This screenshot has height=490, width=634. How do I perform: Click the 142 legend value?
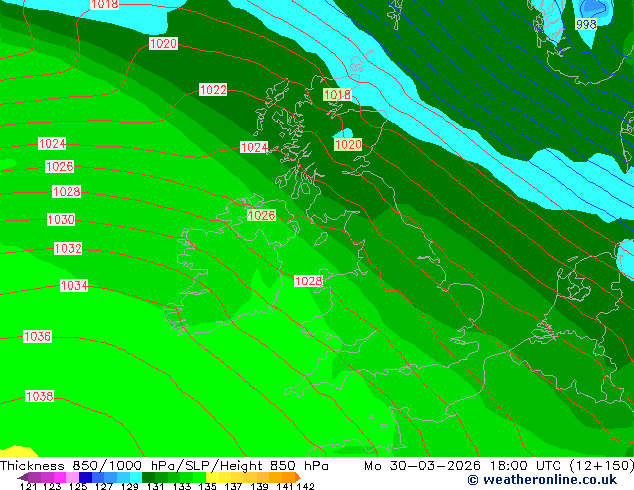[x=306, y=486]
